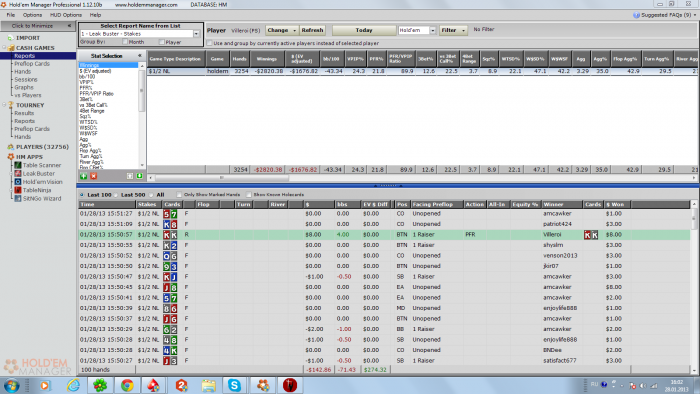Open PokerStars red spade taskbar icon
The width and height of the screenshot is (700, 394).
coord(154,385)
